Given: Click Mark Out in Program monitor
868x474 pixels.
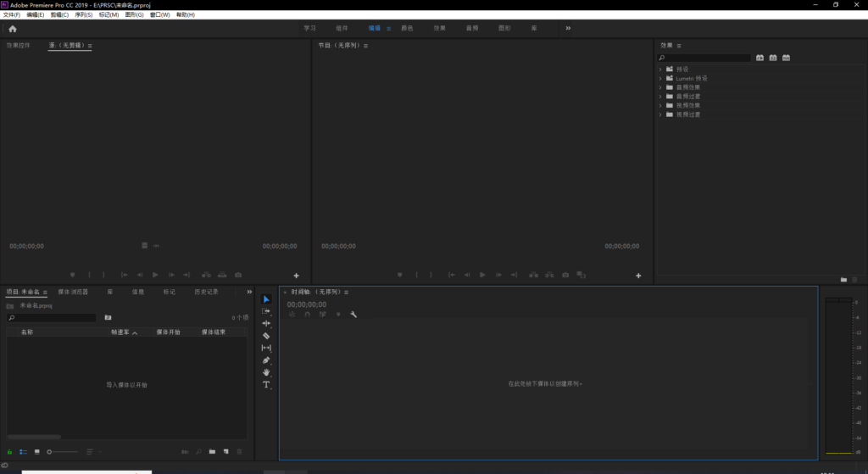Looking at the screenshot, I should (x=431, y=276).
